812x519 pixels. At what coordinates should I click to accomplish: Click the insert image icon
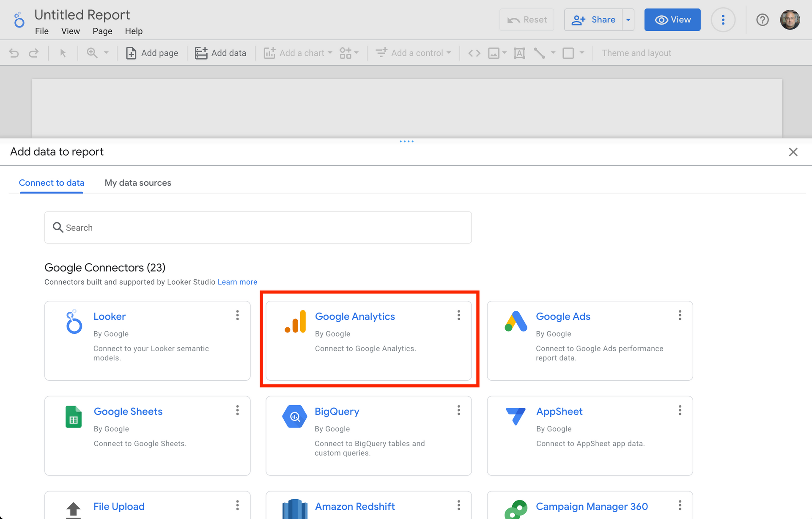[x=494, y=53]
